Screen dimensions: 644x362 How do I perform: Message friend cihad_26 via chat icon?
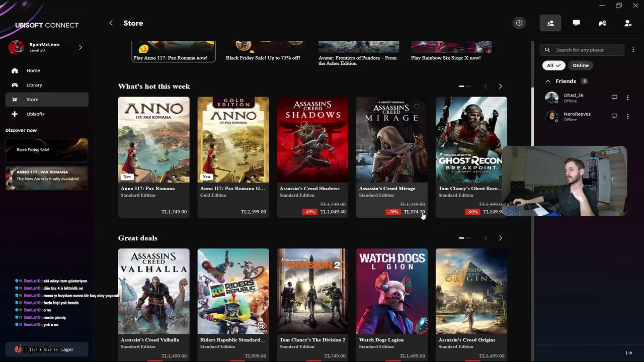[614, 98]
